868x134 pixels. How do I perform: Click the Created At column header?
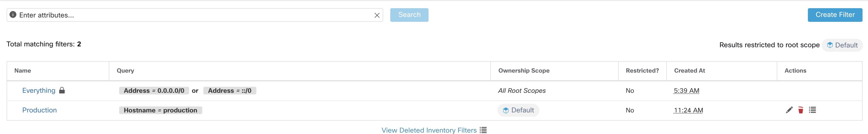(x=690, y=71)
